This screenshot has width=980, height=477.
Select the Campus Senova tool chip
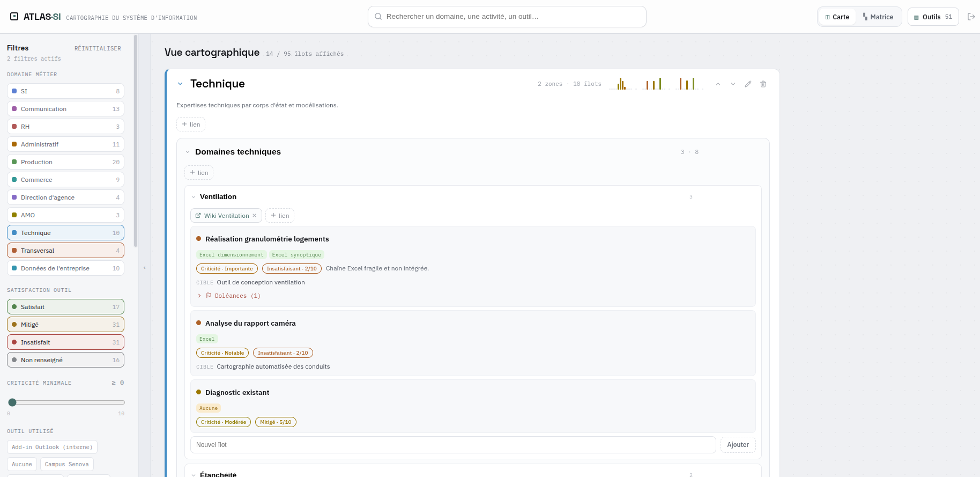67,464
